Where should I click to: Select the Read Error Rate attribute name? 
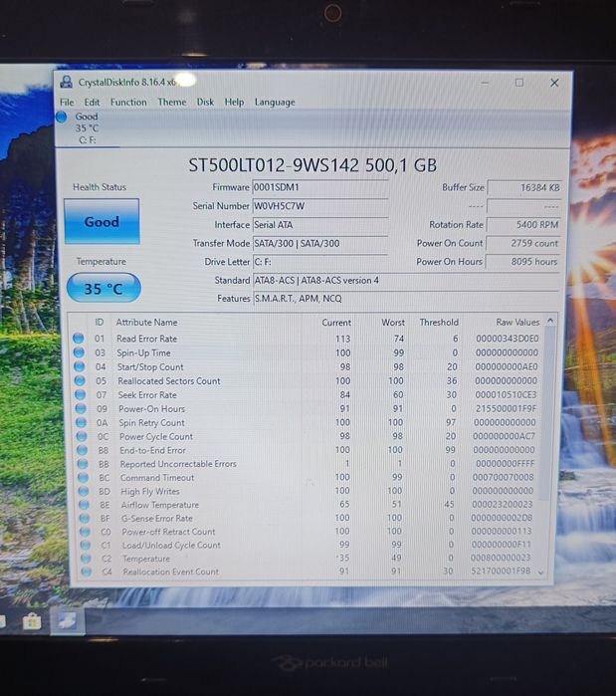click(x=147, y=339)
